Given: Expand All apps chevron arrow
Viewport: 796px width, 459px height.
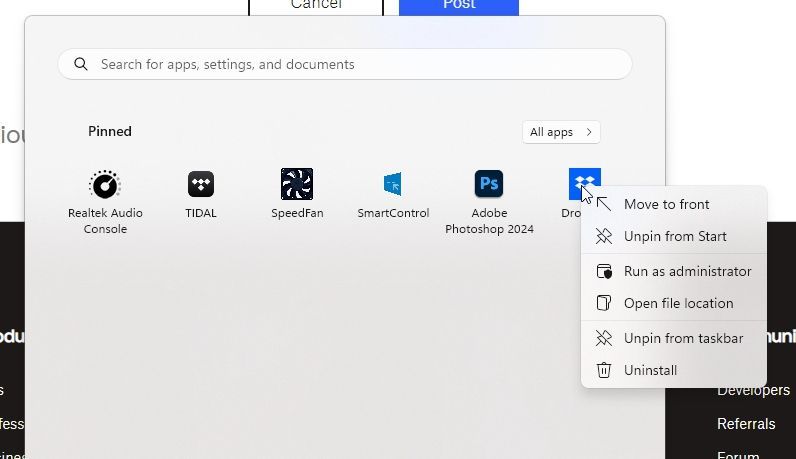Looking at the screenshot, I should [x=589, y=132].
